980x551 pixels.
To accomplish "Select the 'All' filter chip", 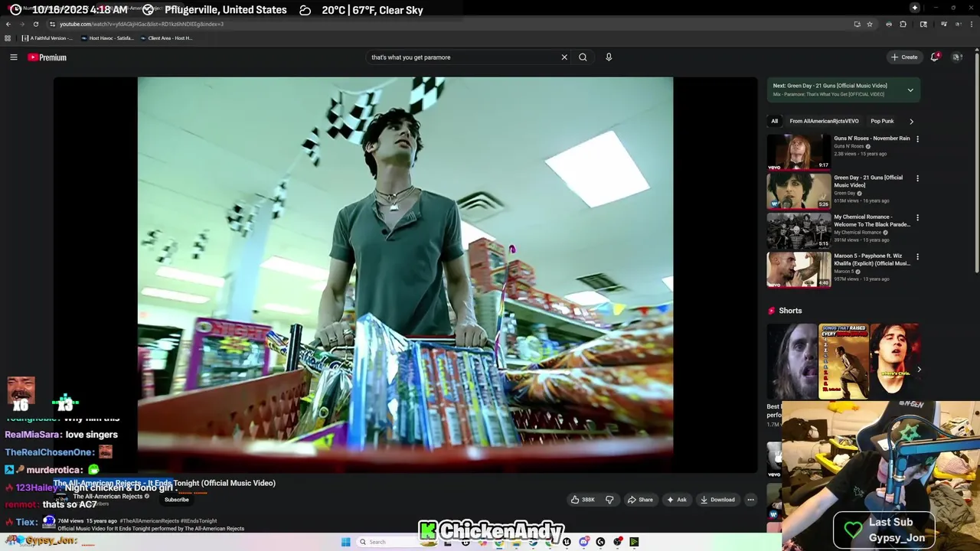I will coord(774,121).
